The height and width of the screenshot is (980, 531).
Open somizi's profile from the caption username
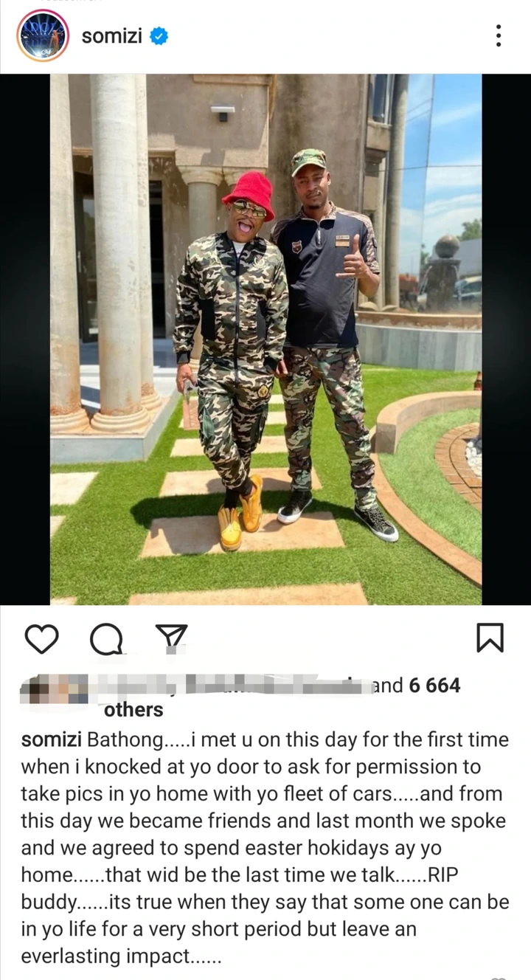[x=52, y=740]
